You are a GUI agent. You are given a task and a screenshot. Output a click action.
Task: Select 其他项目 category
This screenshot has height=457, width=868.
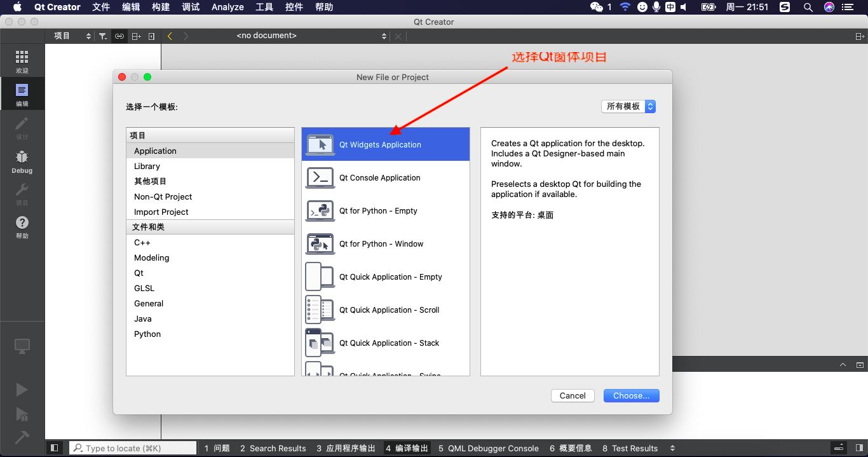[210, 181]
